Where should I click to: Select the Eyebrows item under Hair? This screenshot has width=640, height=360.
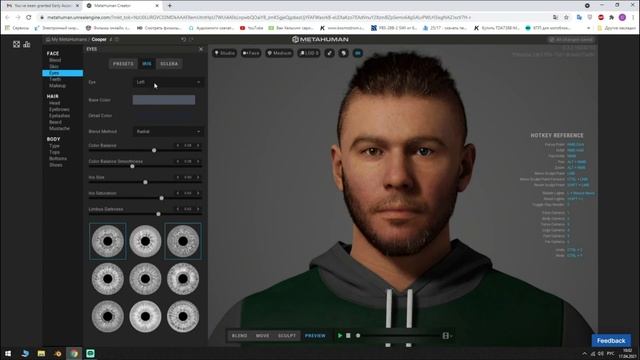click(59, 109)
